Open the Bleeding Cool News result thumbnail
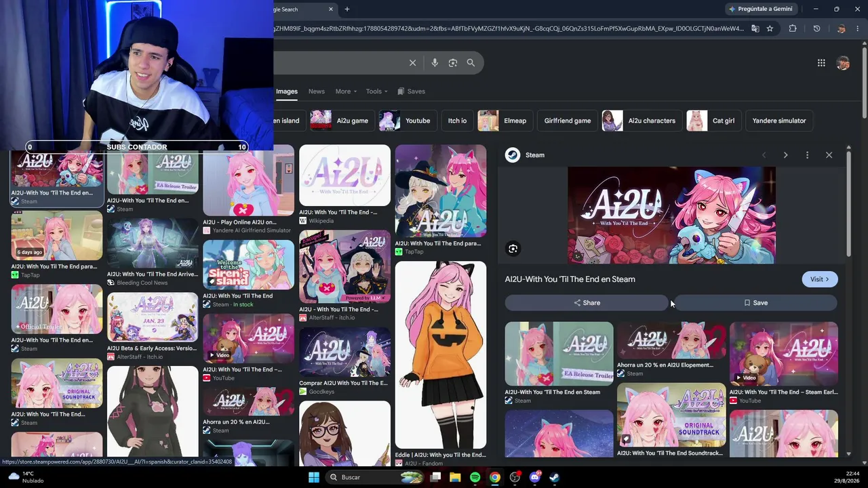 coord(152,243)
